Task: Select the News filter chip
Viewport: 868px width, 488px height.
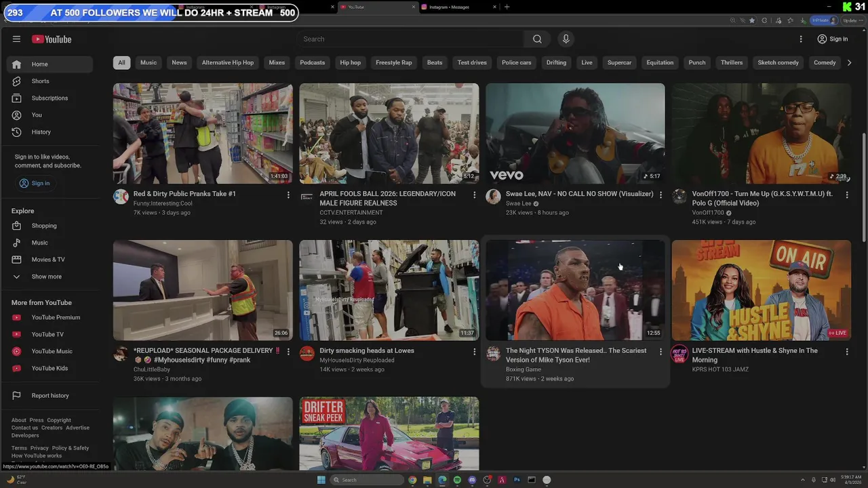Action: tap(179, 62)
